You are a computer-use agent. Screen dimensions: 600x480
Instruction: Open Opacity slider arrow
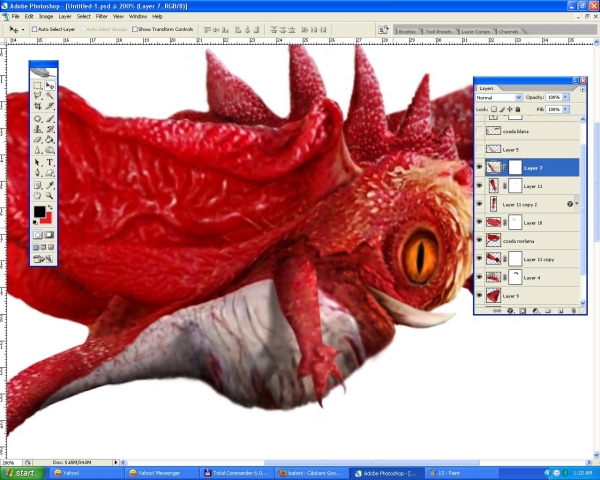coord(566,97)
